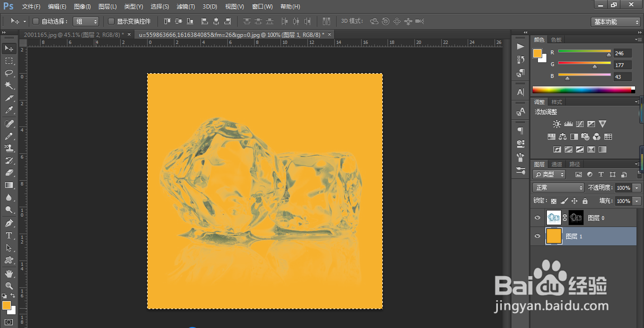
Task: Select the Custom Shape tool
Action: coord(9,260)
